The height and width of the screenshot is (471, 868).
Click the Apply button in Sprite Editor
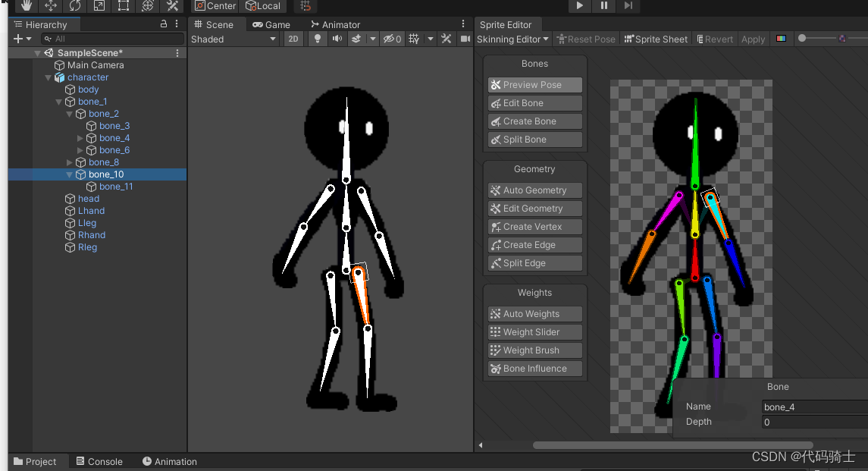tap(753, 39)
